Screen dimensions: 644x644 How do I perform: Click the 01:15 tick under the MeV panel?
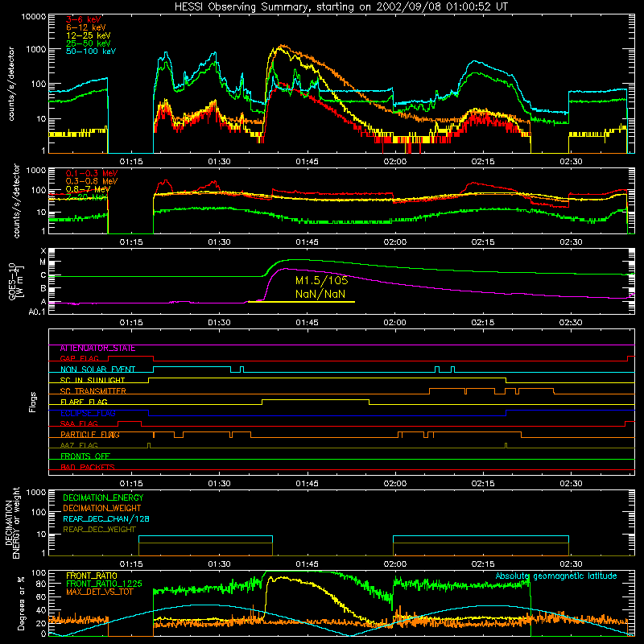tap(131, 242)
